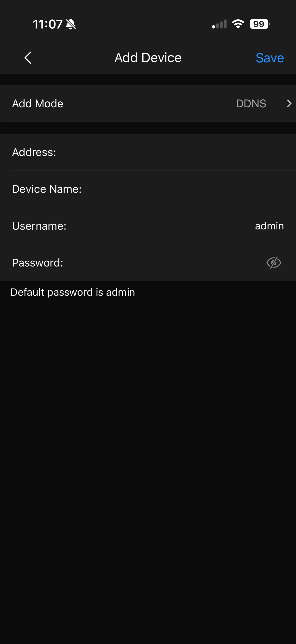Screen dimensions: 296x644
Task: Expand the Add Mode chevron
Action: pyautogui.click(x=289, y=103)
